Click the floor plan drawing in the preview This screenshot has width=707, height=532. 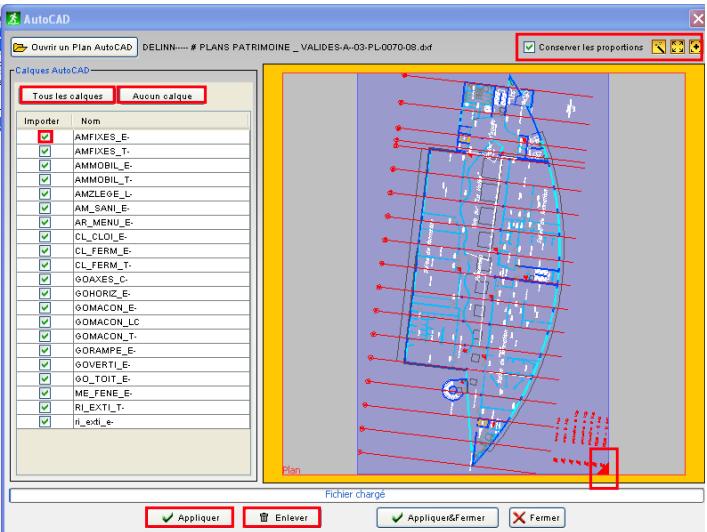coord(482,273)
